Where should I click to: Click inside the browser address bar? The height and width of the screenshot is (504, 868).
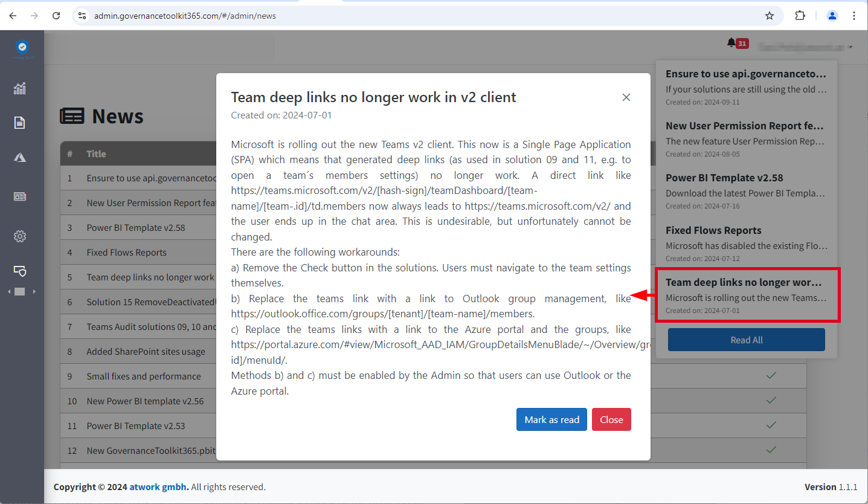[242, 16]
